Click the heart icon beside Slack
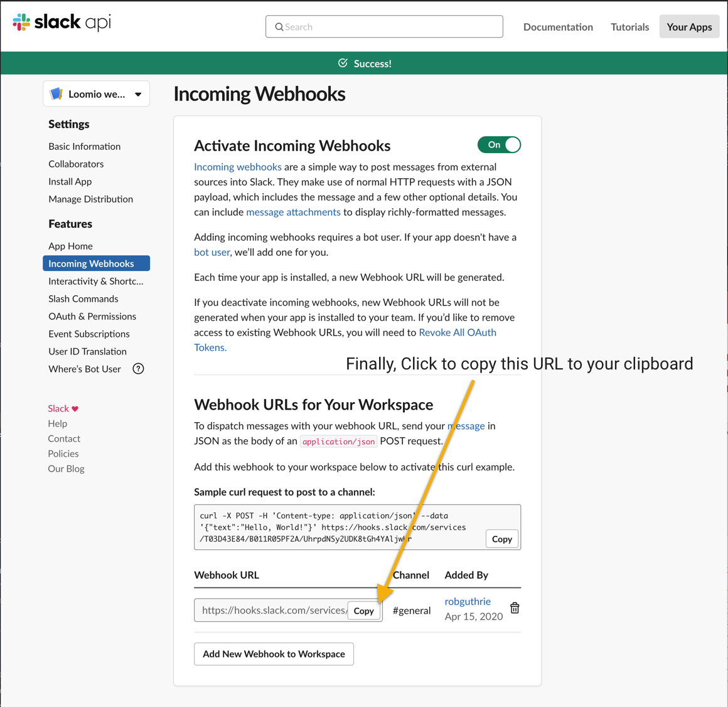 tap(75, 409)
